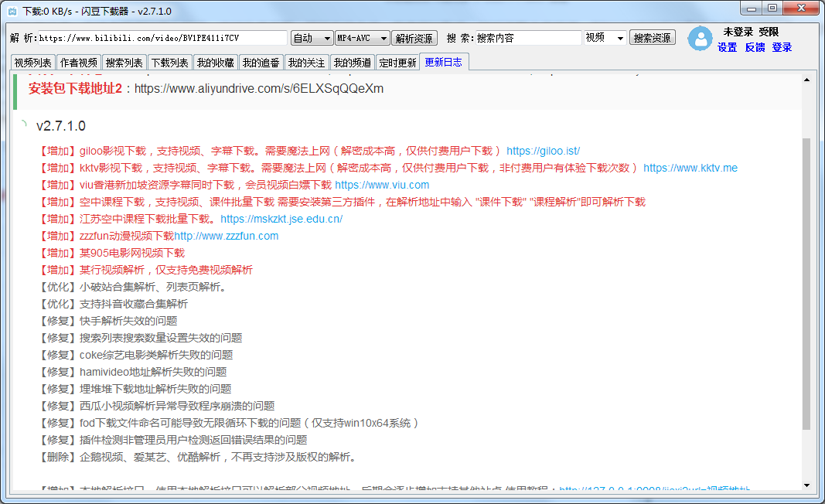
Task: Open the 自动 quality dropdown
Action: point(312,38)
